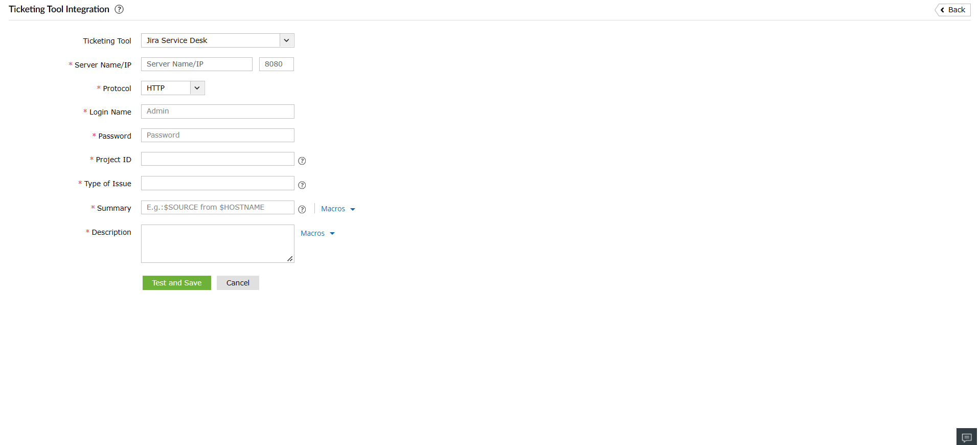980x445 pixels.
Task: Open the chat feedback icon in corner
Action: click(966, 437)
